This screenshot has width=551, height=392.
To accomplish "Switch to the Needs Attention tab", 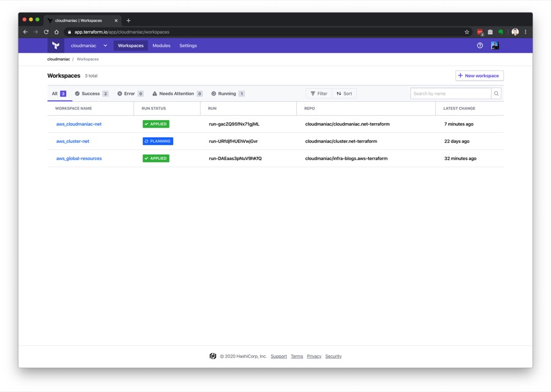I will pos(177,94).
